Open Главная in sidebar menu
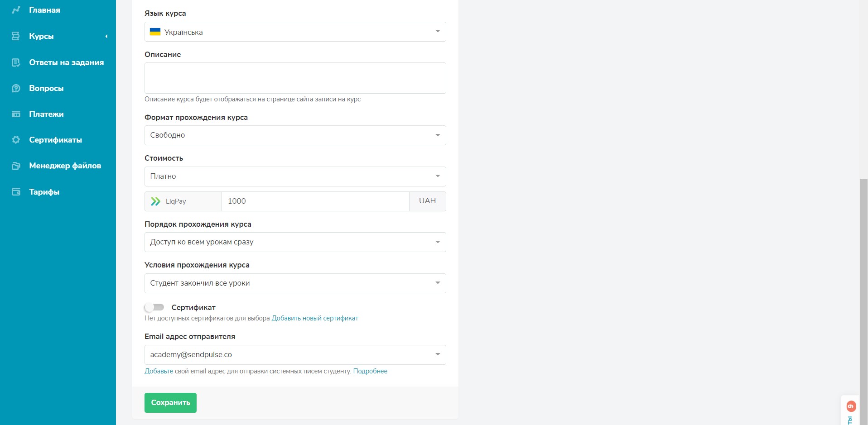Screen dimensions: 868x425 44,10
